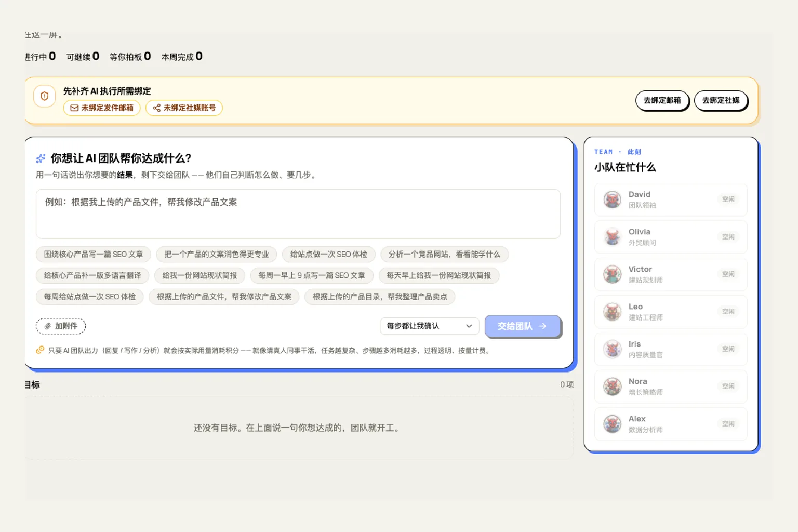Click Alex's avatar in the team list

click(613, 424)
